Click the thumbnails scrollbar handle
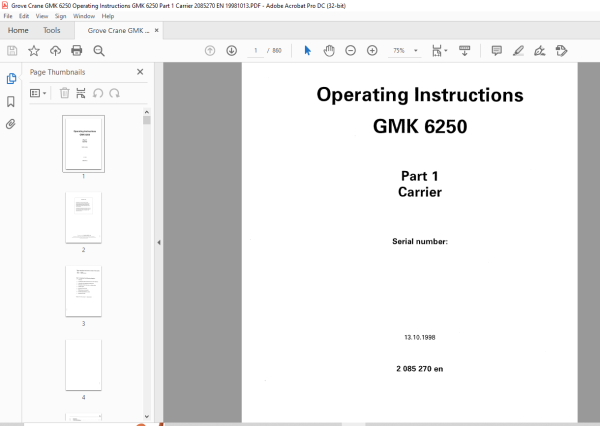Viewport: 600px width, 426px height. [x=147, y=120]
